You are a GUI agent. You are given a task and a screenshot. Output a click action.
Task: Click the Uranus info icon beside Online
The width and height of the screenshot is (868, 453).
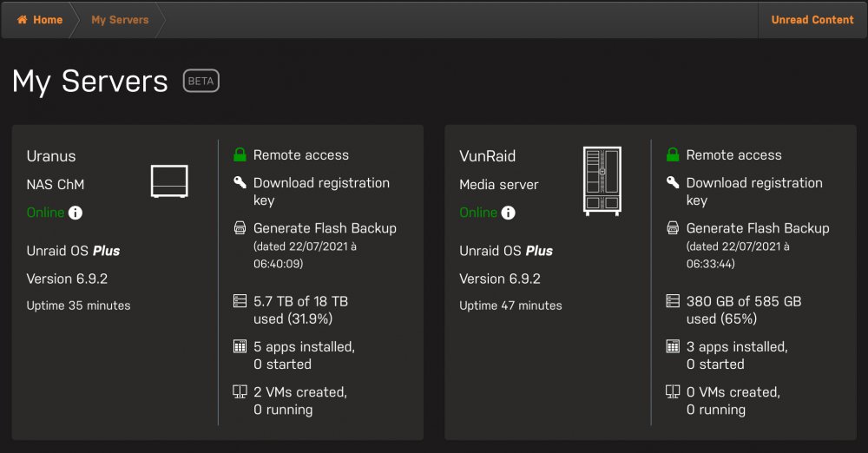tap(76, 213)
